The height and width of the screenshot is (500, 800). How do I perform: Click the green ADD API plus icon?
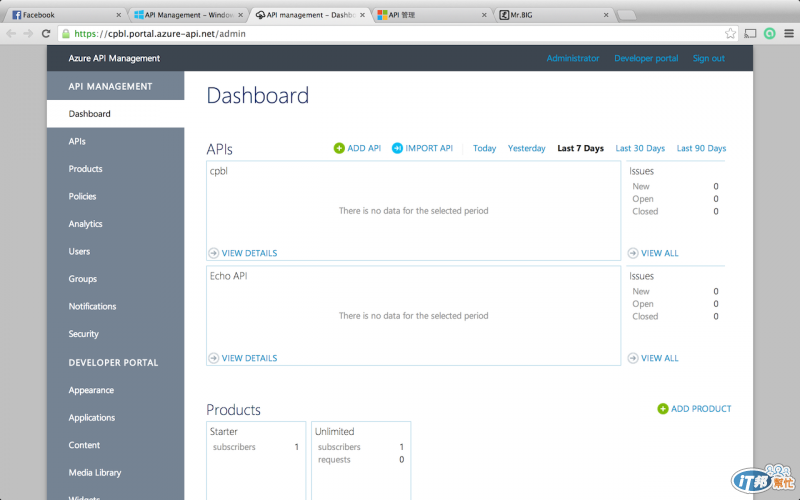coord(339,148)
